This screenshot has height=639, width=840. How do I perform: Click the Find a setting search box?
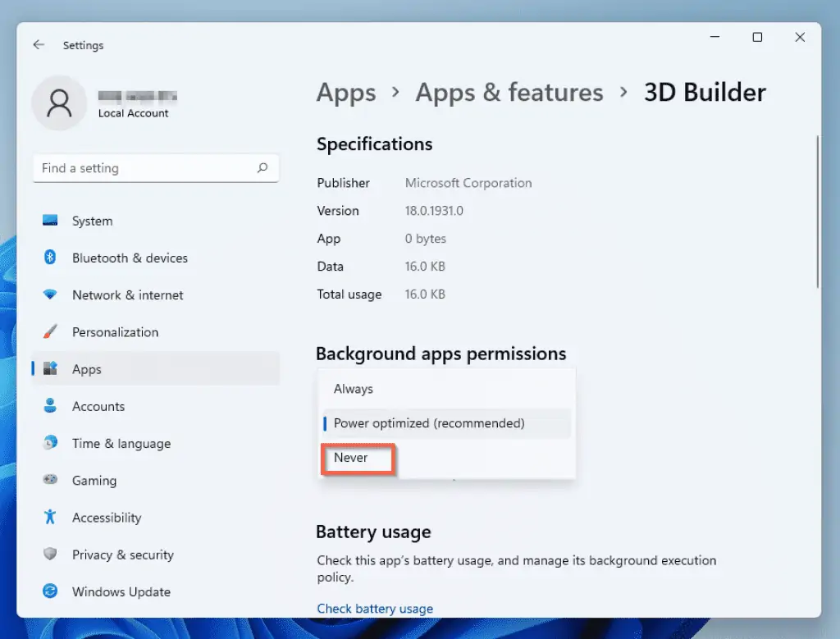tap(148, 168)
